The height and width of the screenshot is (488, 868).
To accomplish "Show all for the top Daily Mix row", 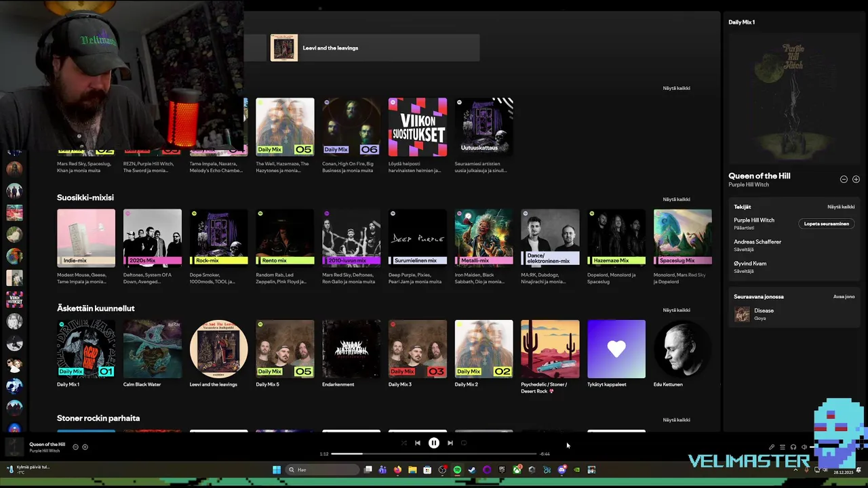I will [676, 88].
